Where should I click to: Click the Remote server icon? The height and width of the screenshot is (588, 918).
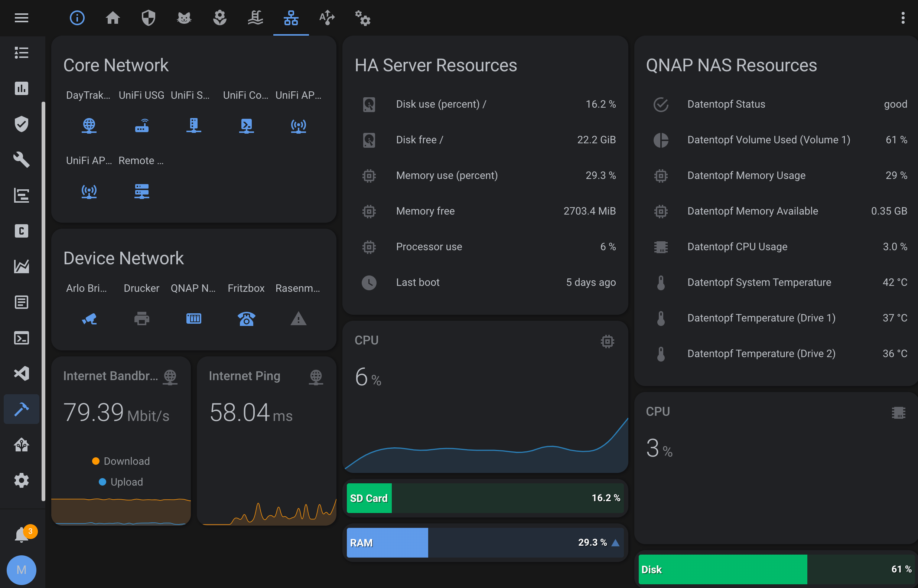pos(141,191)
